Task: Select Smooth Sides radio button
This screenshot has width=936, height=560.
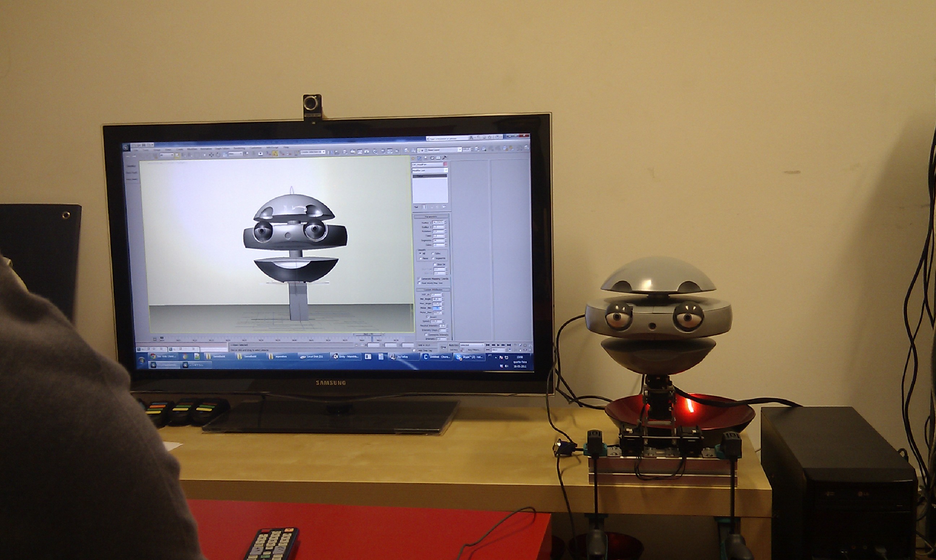Action: point(433,254)
